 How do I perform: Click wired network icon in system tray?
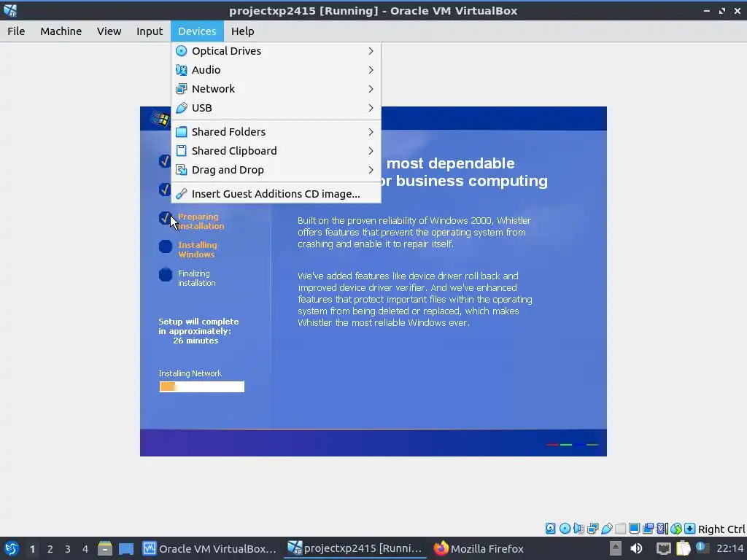click(663, 548)
